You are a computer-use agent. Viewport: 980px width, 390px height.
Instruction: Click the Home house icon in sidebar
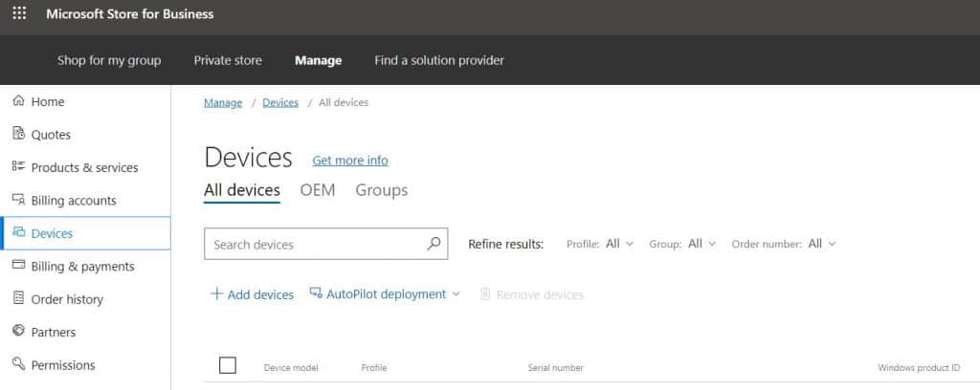(x=19, y=100)
